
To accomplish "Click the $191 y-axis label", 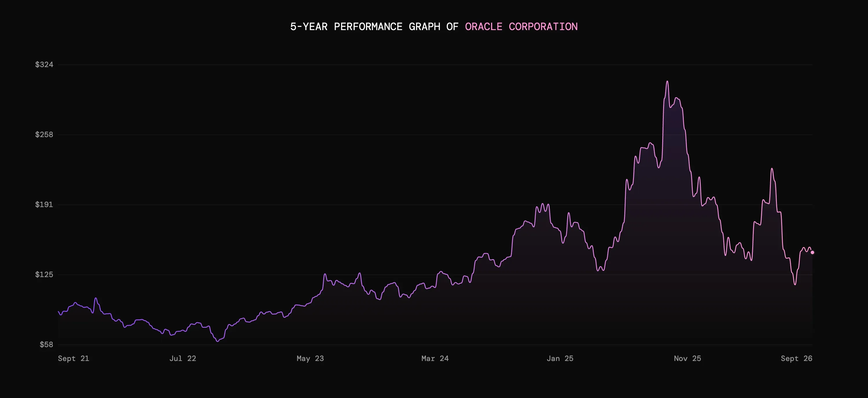I will [44, 205].
